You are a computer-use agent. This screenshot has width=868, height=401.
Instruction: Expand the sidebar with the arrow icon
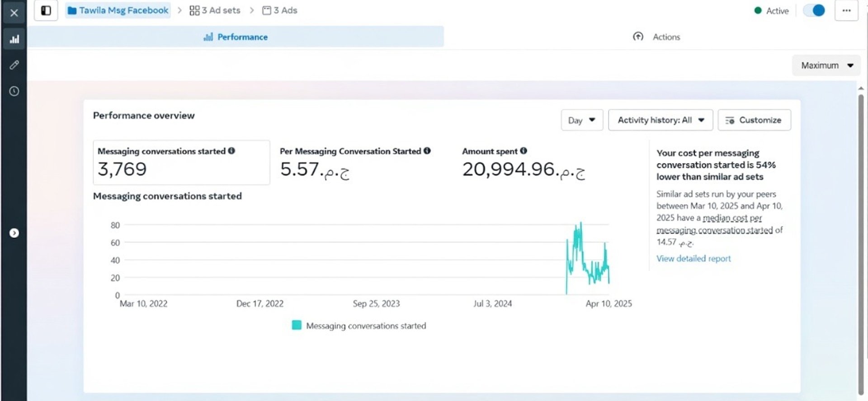14,233
